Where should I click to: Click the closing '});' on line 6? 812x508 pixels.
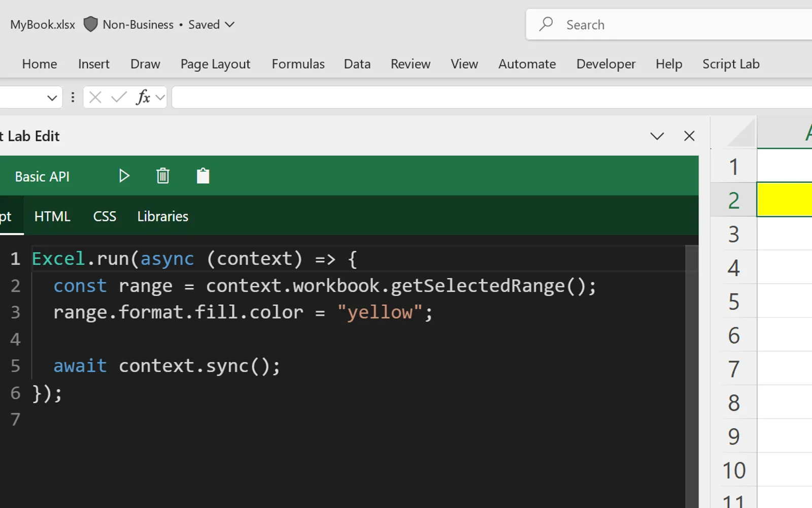pyautogui.click(x=47, y=393)
